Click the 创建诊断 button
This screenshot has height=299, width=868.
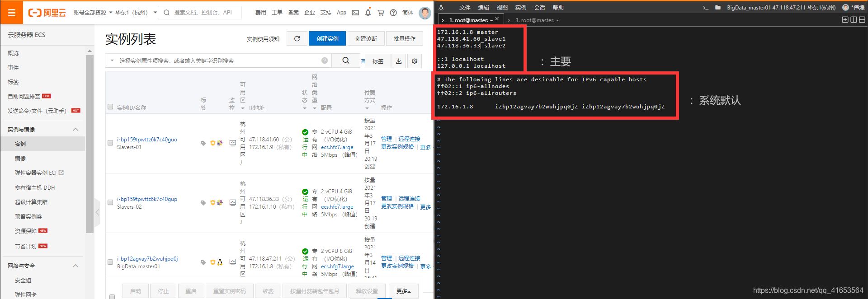click(x=366, y=39)
